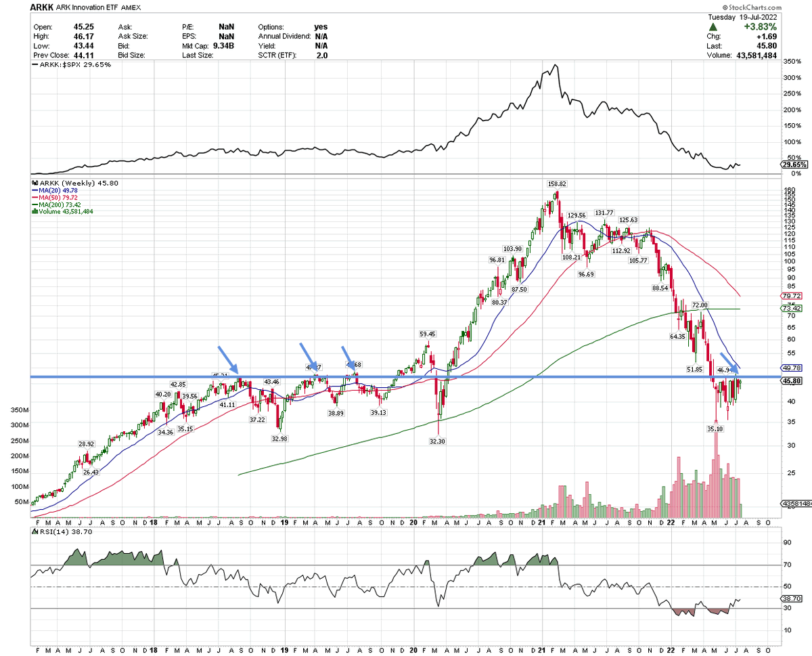The image size is (812, 656).
Task: Click the 125.63 price label
Action: coord(627,220)
